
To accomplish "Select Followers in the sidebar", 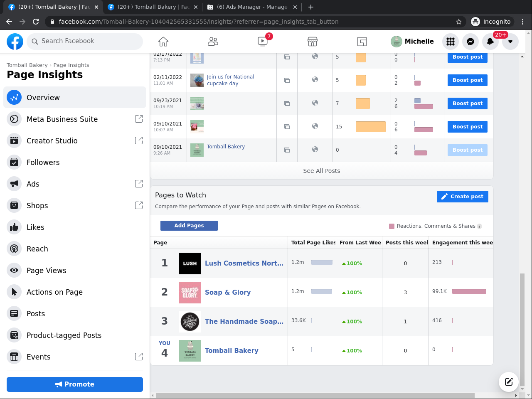I will tap(75, 162).
